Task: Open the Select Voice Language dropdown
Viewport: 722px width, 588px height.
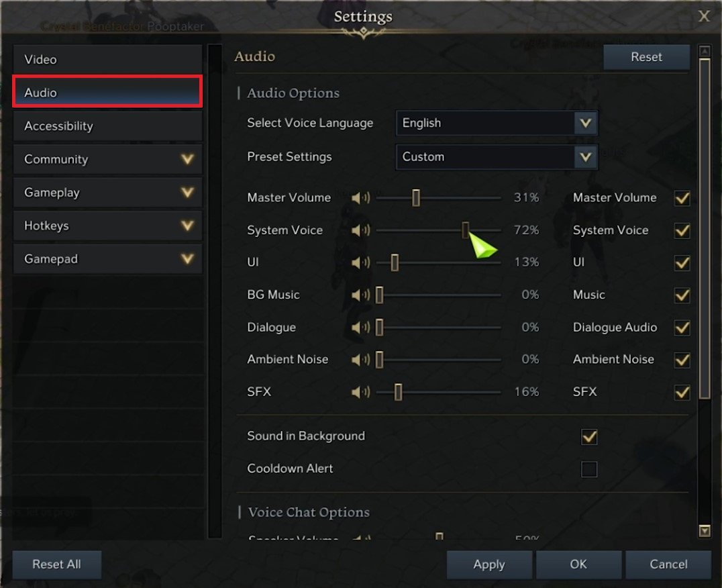Action: (x=497, y=124)
